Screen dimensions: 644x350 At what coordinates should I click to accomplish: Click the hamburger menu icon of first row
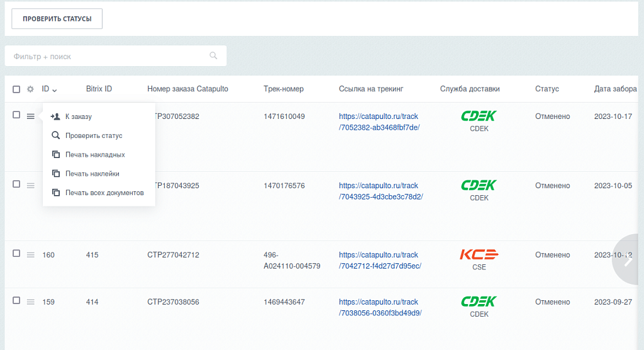30,116
